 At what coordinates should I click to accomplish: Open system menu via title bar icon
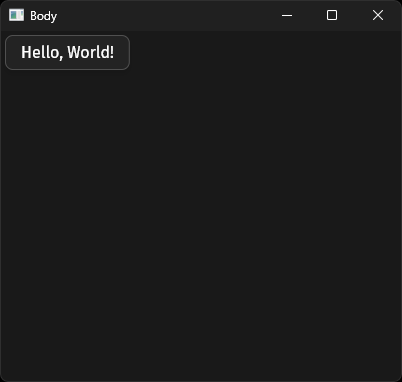[x=16, y=15]
